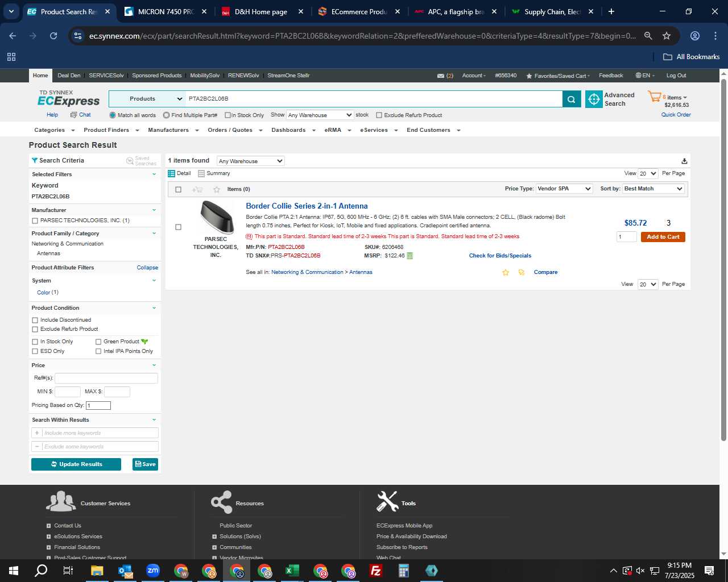The height and width of the screenshot is (582, 728).
Task: Click Check for Bids/Specials link
Action: tap(500, 256)
